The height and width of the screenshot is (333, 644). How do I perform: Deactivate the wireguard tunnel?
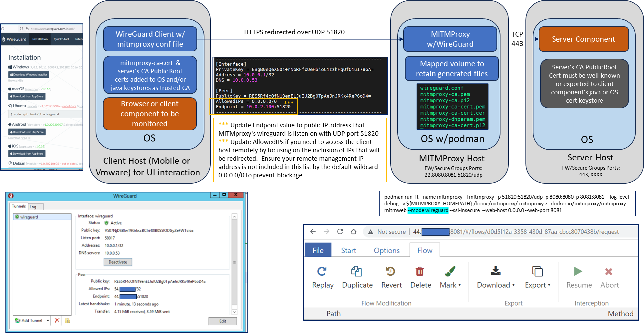[118, 262]
